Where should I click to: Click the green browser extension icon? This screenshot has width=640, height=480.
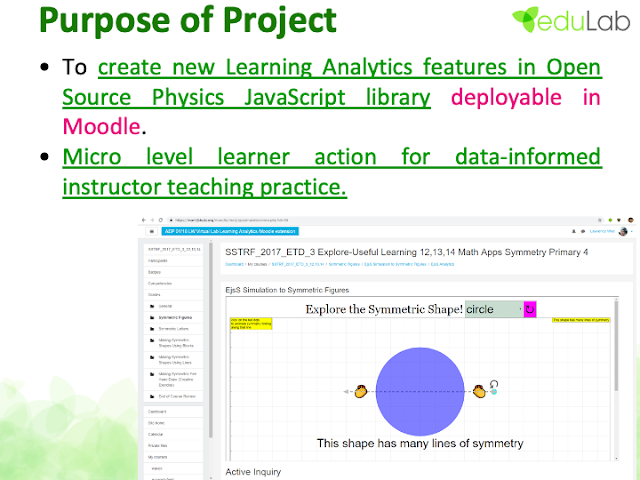pos(611,220)
